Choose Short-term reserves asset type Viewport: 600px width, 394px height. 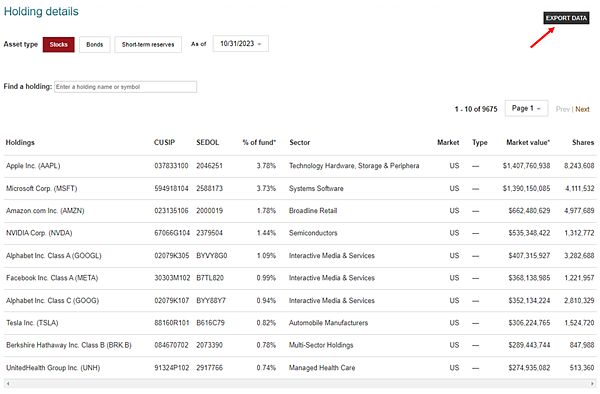click(148, 45)
